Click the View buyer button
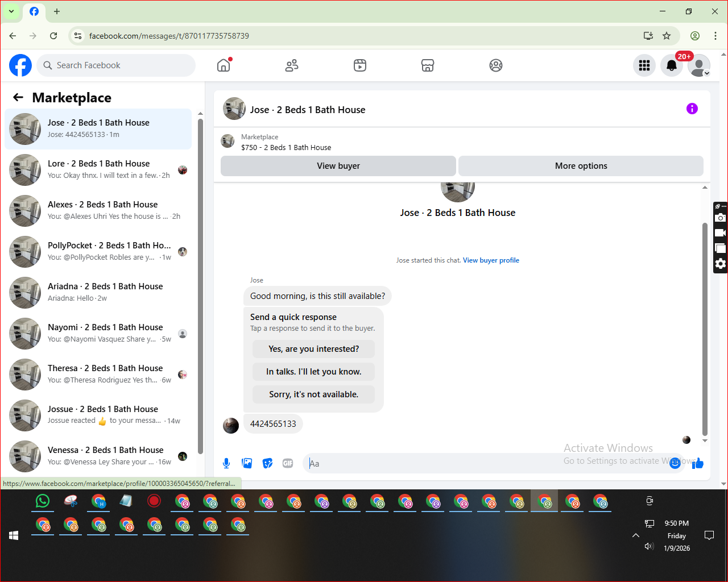The image size is (728, 582). coord(338,166)
